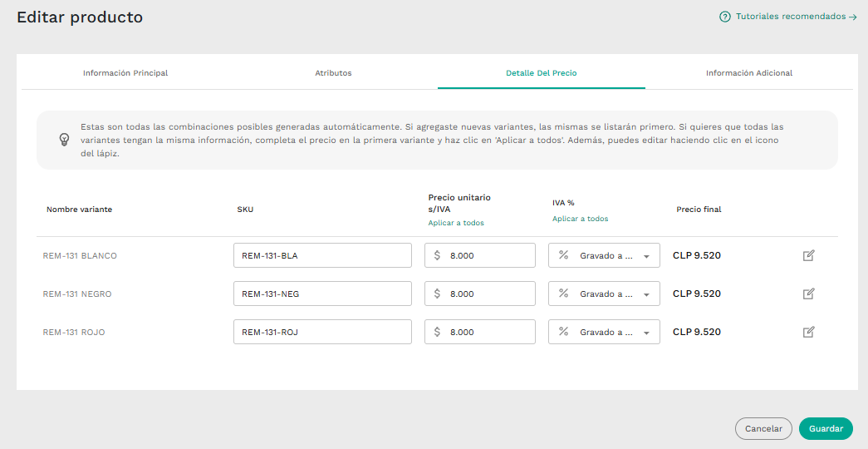Select the variant name REM-131 ROJO
This screenshot has width=868, height=449.
[74, 332]
